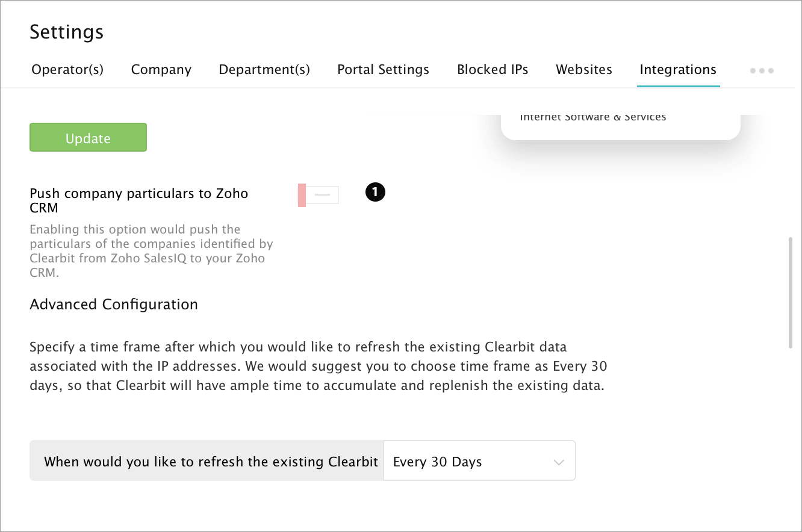
Task: Click the Internet Software & Services text
Action: point(593,117)
